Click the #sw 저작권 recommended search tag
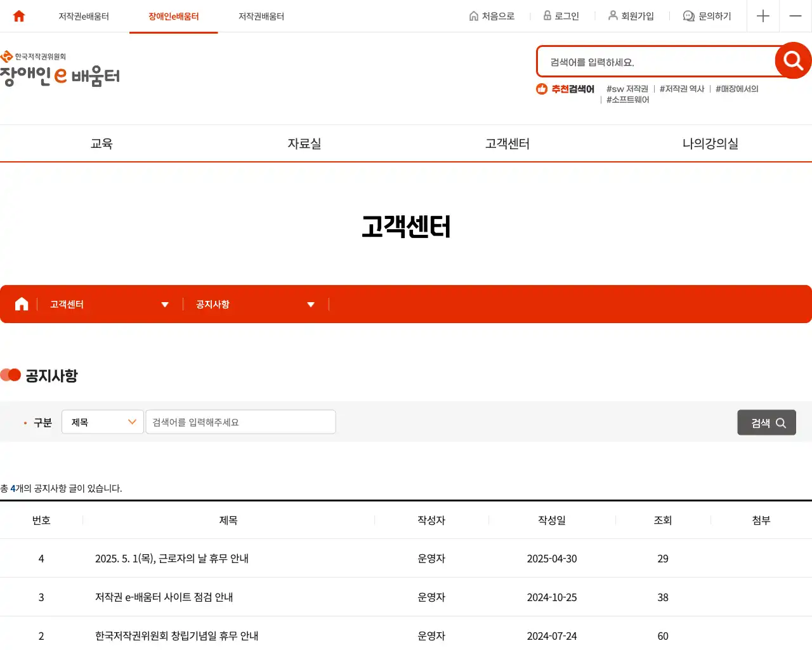Screen dimensions: 812x650 point(627,89)
